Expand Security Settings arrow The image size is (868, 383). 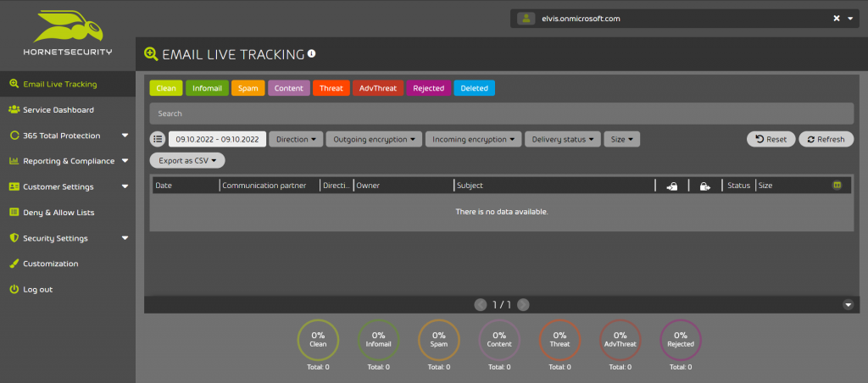coord(125,238)
